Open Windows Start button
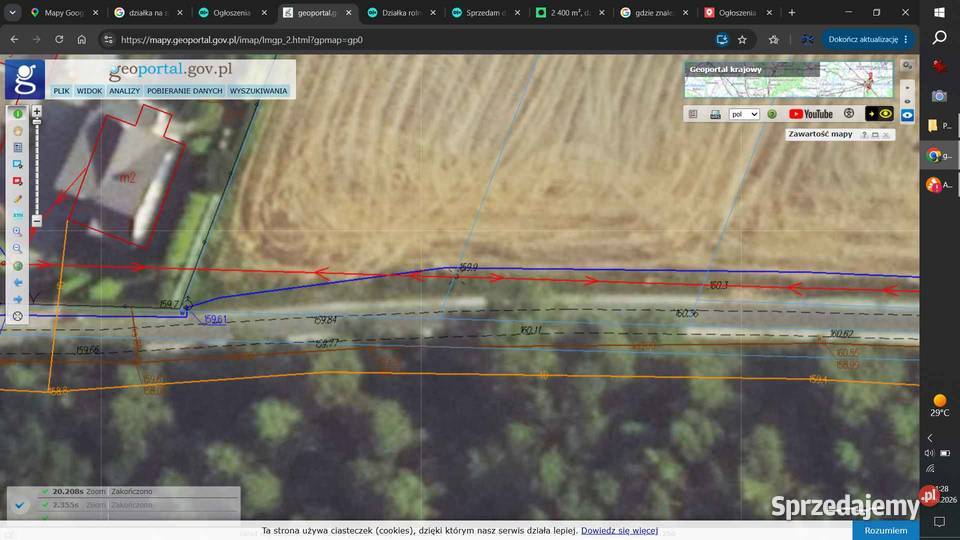Screen dimensions: 960x540 [x=940, y=12]
